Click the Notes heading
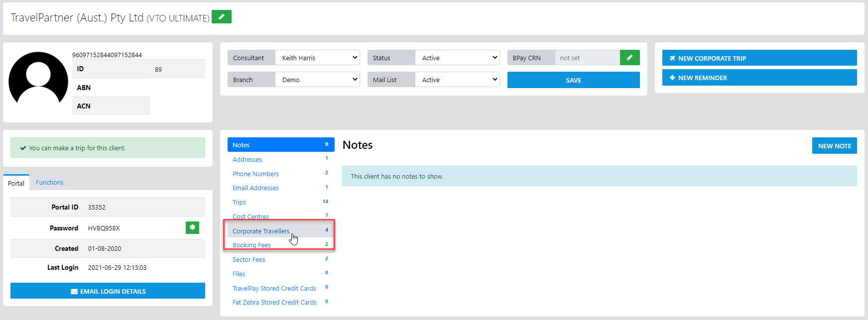Screen dimensions: 868x320 point(358,145)
